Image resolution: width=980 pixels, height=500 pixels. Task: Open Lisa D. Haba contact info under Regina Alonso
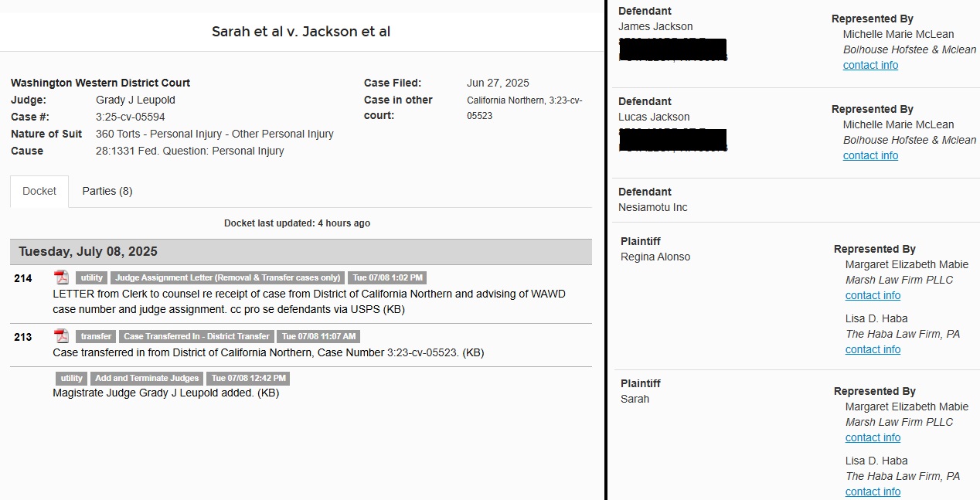(x=873, y=349)
